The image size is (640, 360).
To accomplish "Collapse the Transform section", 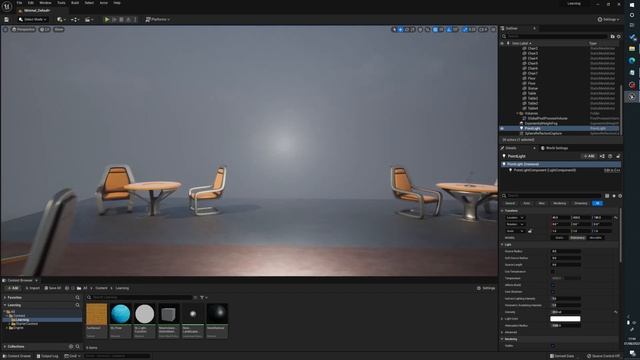I will (x=502, y=211).
